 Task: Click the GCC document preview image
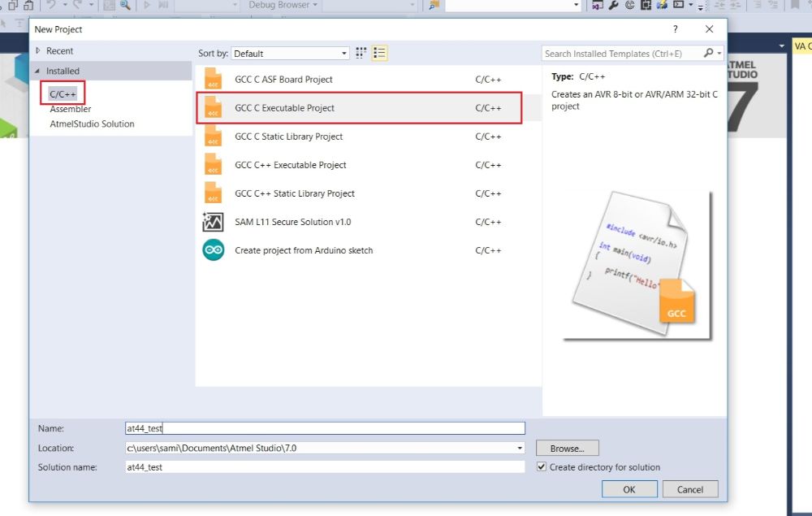tap(637, 265)
